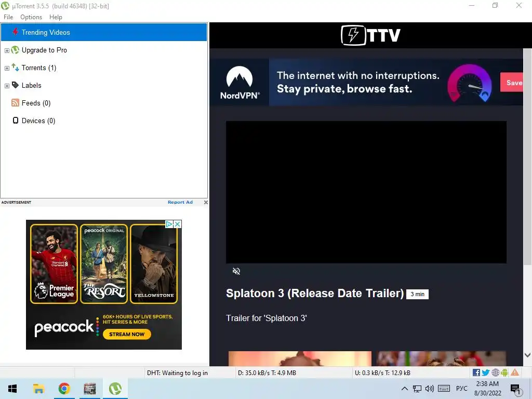Open the File menu
532x399 pixels.
(8, 17)
